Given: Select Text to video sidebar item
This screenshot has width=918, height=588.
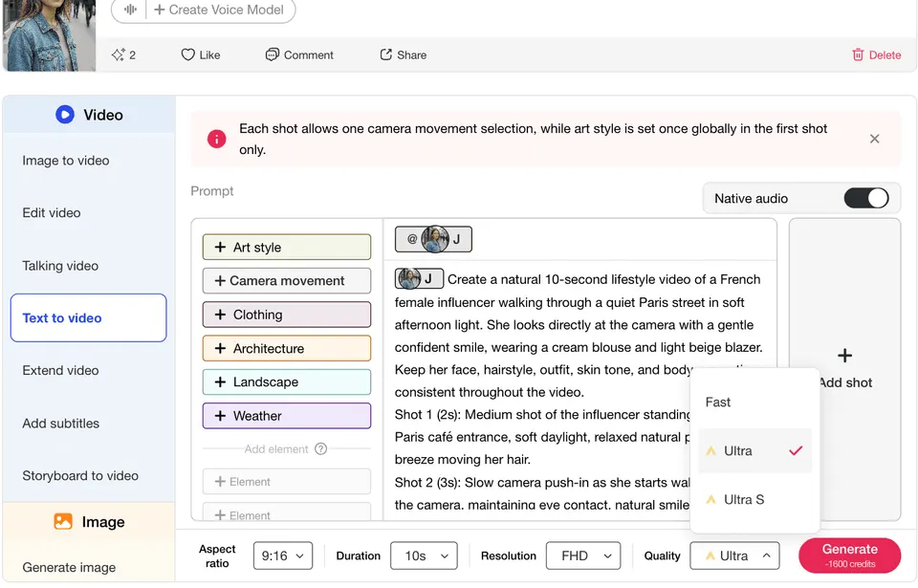Looking at the screenshot, I should click(88, 318).
